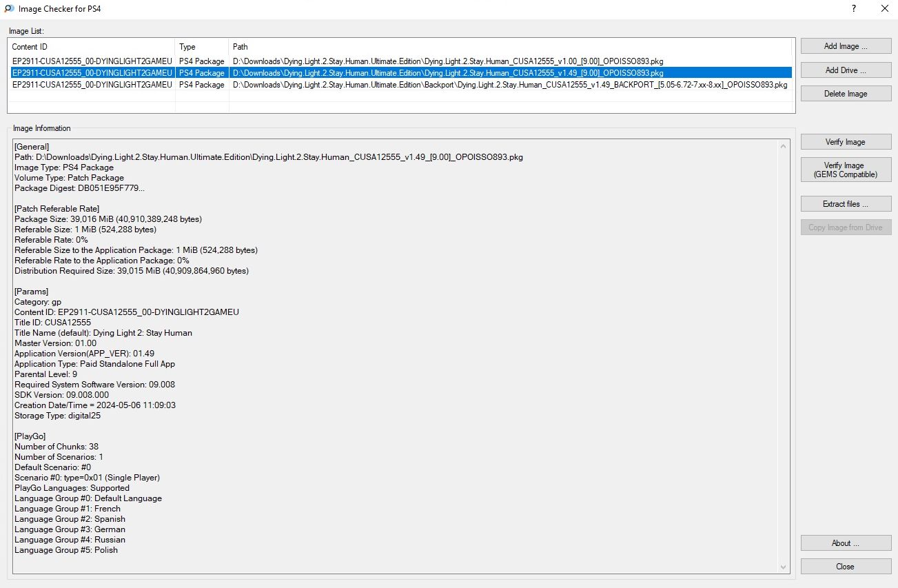Sort by the Content ID column header
This screenshot has height=588, width=898.
coord(92,47)
